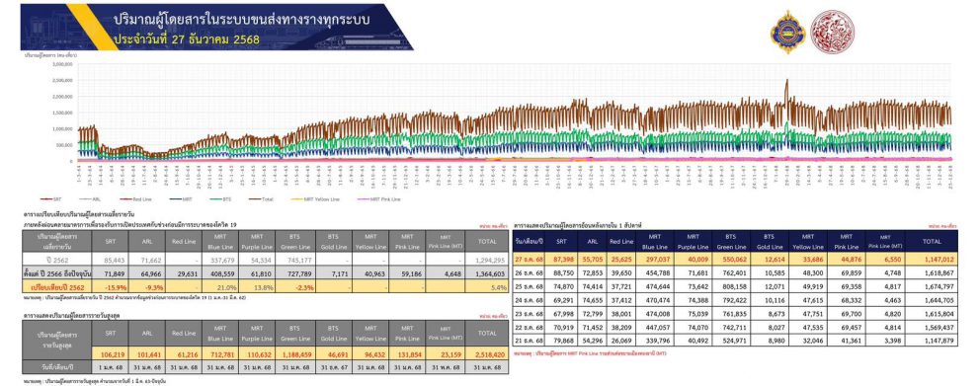Click the record-high SRT value 106,219
The width and height of the screenshot is (980, 386).
click(113, 353)
